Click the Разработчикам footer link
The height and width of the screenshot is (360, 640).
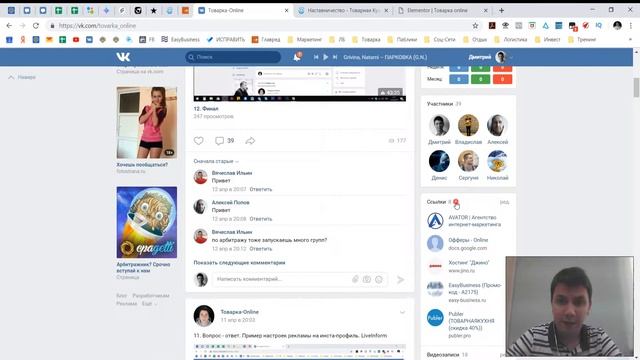(151, 296)
